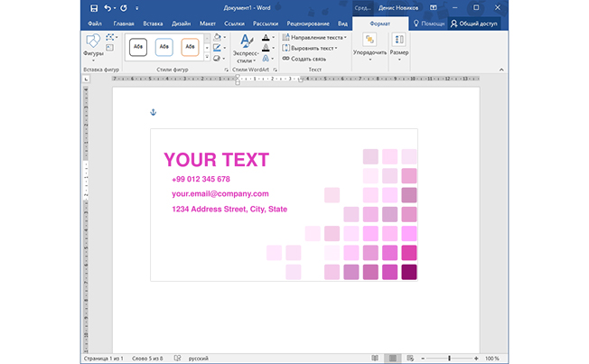The image size is (589, 364).
Task: Click the русский language indicator
Action: 199,359
